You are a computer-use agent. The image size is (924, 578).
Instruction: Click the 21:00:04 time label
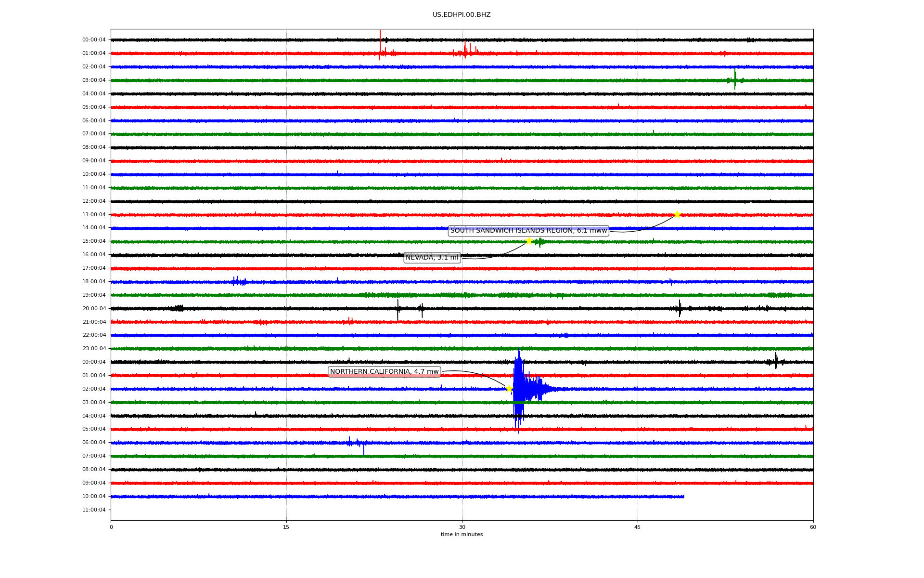(94, 322)
